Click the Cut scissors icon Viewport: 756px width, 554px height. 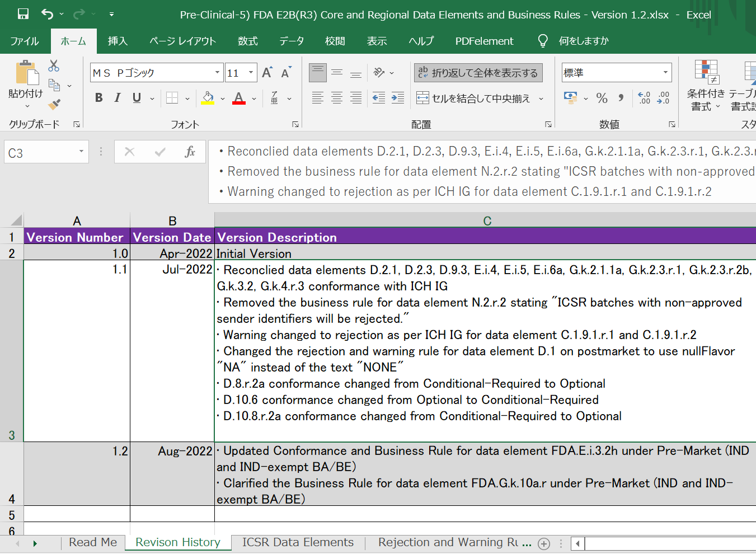coord(54,66)
